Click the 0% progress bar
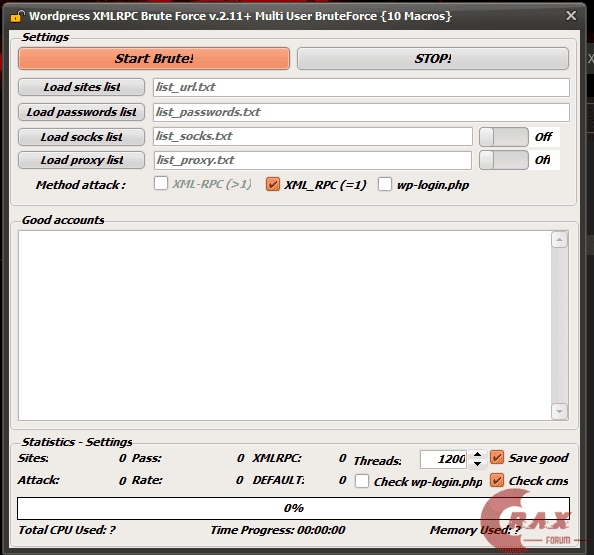 pos(293,508)
